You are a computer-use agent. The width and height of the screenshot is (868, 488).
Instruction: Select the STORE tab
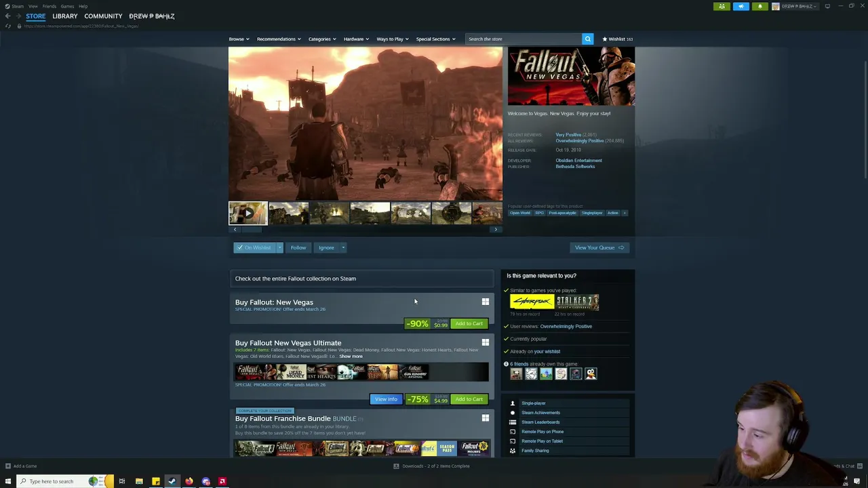pos(36,16)
